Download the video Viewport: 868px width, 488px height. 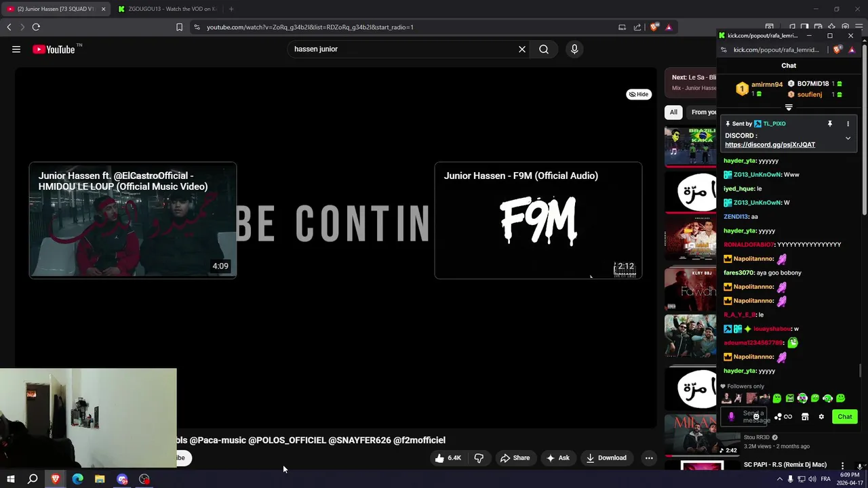pyautogui.click(x=606, y=458)
